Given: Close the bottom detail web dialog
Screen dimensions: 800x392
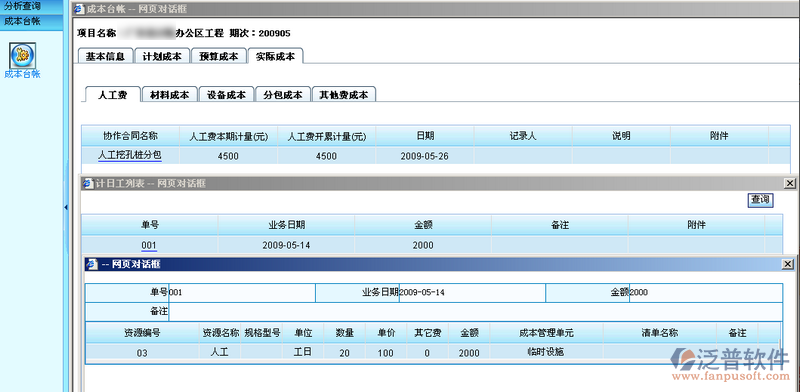Looking at the screenshot, I should [x=788, y=264].
